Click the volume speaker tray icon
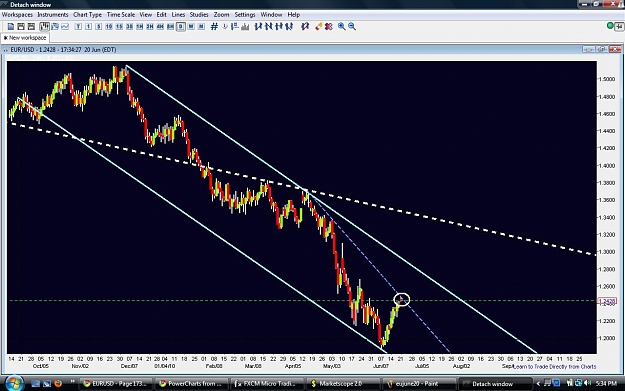This screenshot has height=391, width=625. (x=587, y=383)
